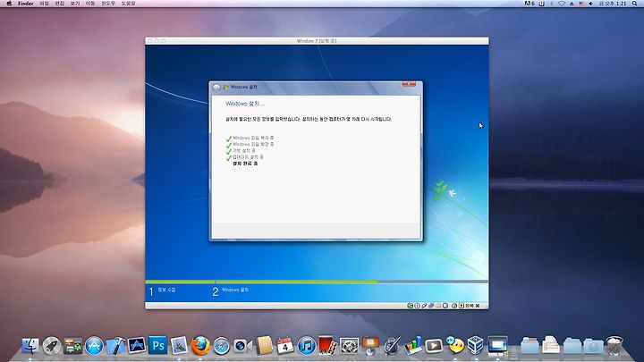
Task: Open the Trash in the Dock
Action: [614, 346]
